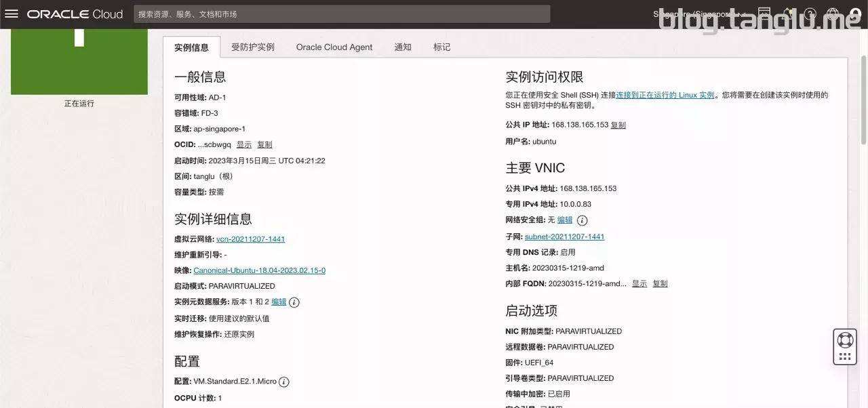Copy the public IP address with 复制

618,125
